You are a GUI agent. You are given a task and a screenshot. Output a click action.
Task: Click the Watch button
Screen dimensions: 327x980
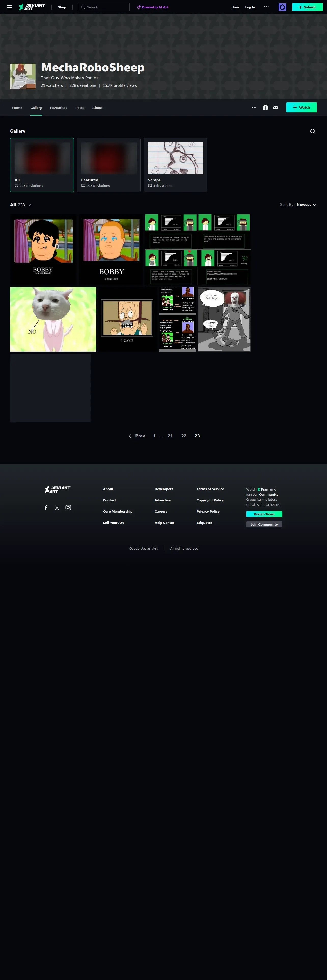301,107
